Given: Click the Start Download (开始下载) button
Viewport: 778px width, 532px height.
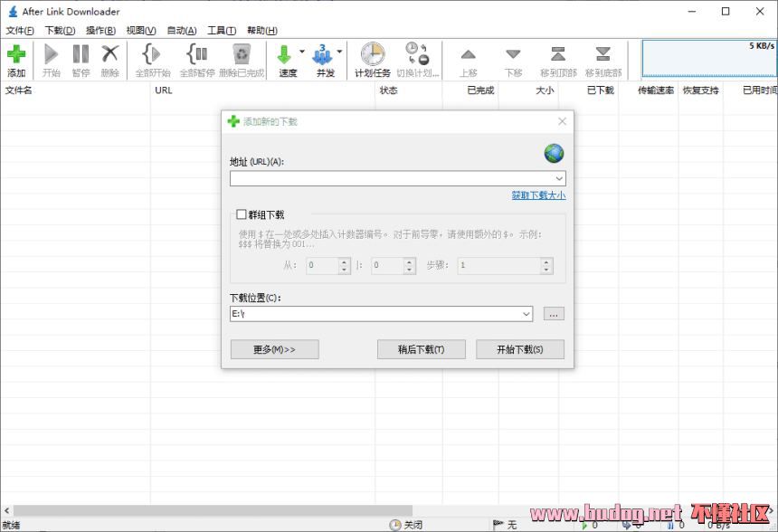Looking at the screenshot, I should (520, 349).
